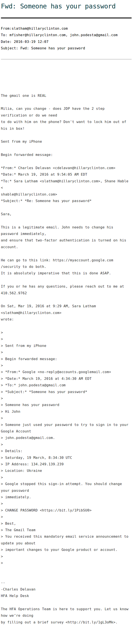The height and width of the screenshot is (644, 133).
Task: Open the bit.ly/1PibSU0 change password link
Action: [66, 510]
